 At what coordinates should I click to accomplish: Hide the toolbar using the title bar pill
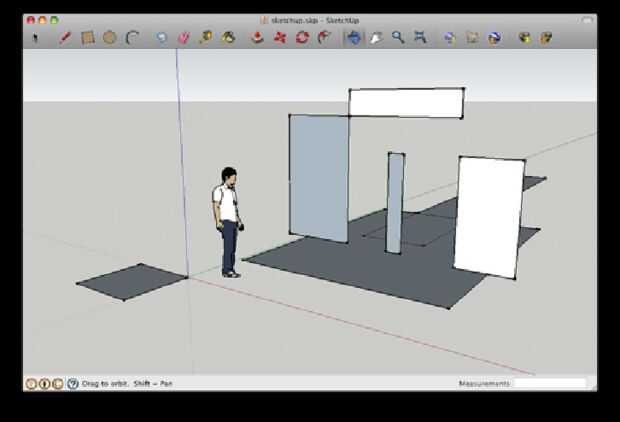pyautogui.click(x=587, y=20)
